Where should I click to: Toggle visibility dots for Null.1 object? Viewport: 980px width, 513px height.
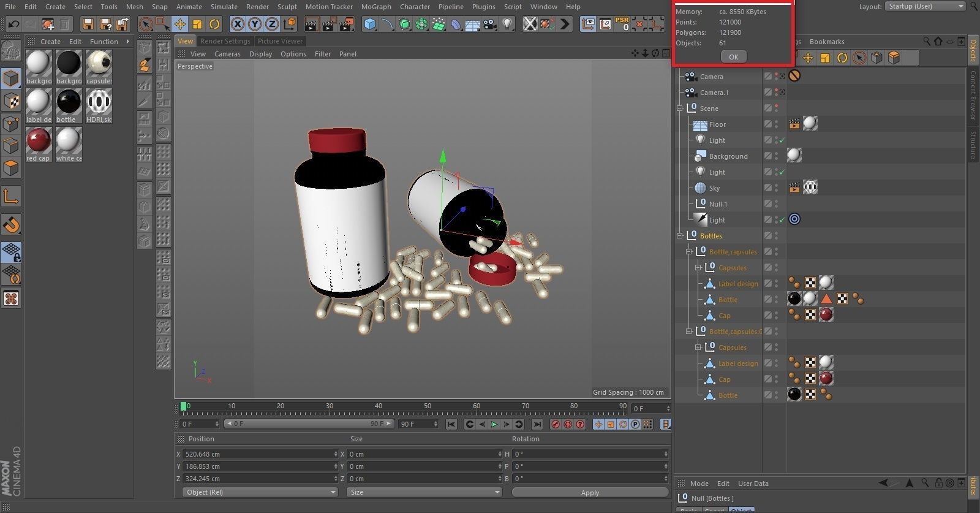coord(777,204)
